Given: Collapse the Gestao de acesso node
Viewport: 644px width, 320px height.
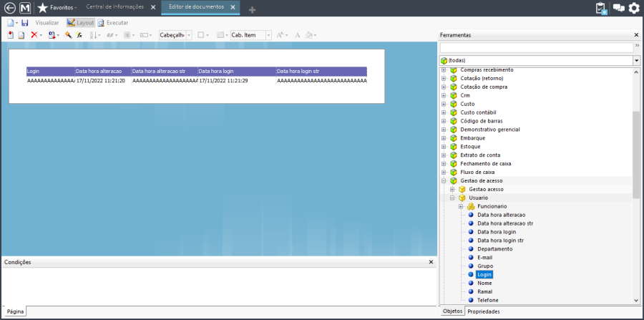Looking at the screenshot, I should pyautogui.click(x=444, y=180).
